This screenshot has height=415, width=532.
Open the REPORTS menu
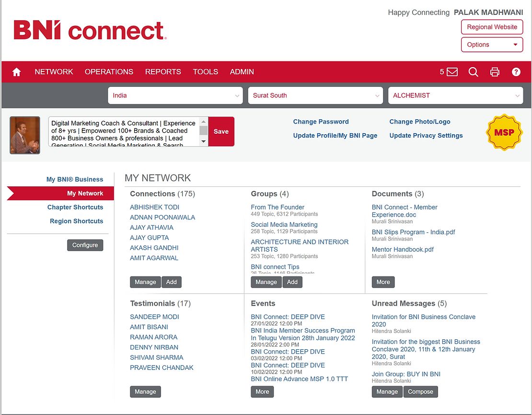click(x=163, y=72)
